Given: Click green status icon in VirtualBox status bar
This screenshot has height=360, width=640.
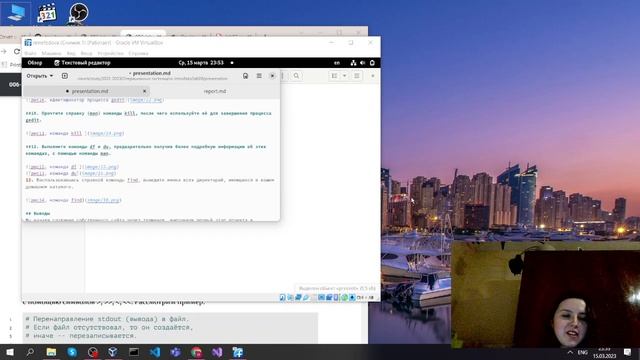Looking at the screenshot, I should pos(344,298).
